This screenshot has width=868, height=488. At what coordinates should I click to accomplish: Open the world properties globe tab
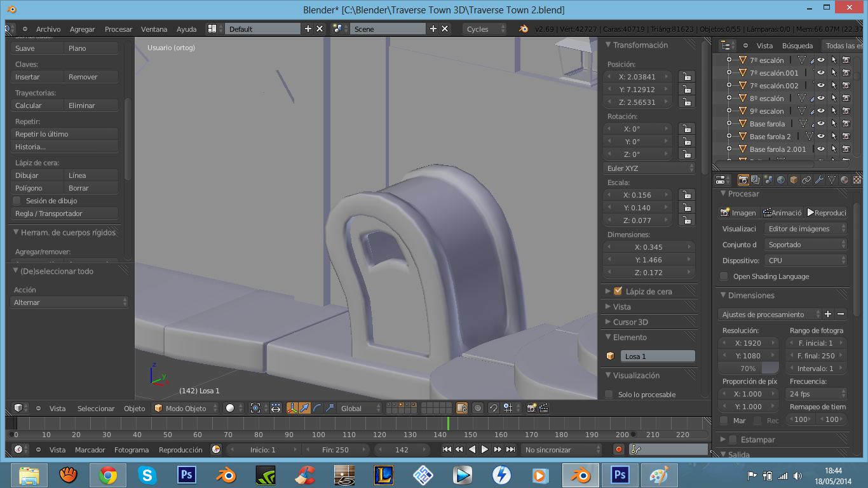click(781, 180)
